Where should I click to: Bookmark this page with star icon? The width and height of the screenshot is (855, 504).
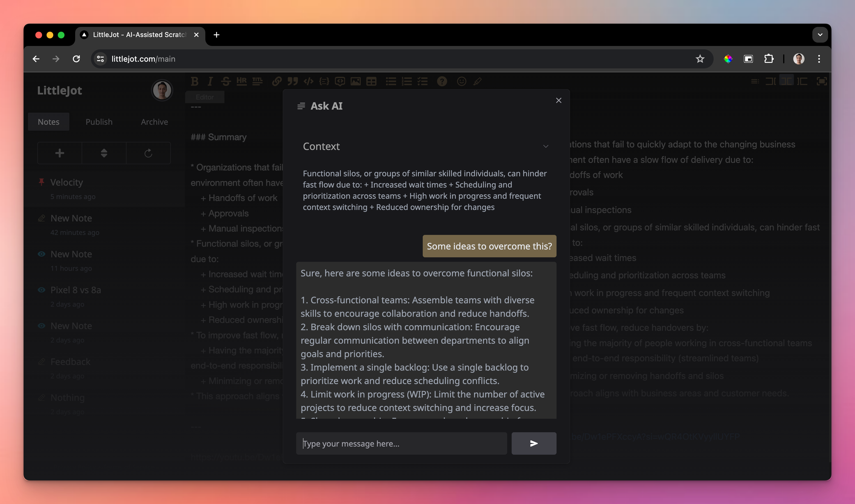click(x=700, y=59)
